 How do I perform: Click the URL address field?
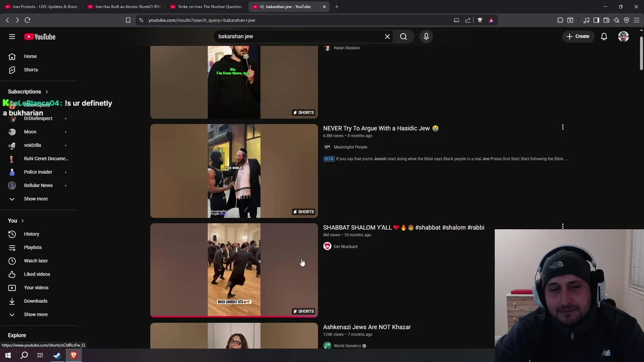tap(297, 20)
